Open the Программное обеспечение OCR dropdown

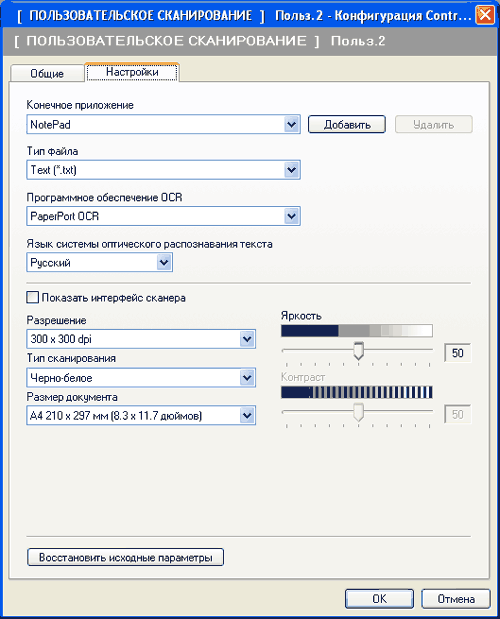tap(163, 216)
